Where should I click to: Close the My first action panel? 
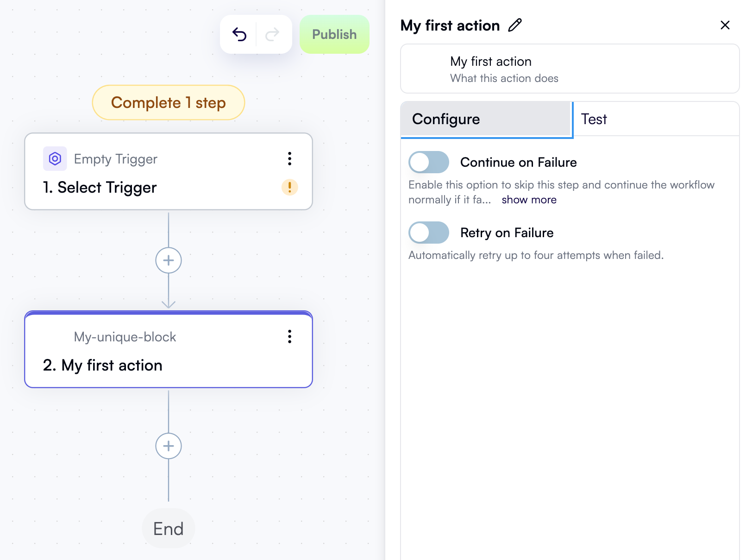point(725,25)
